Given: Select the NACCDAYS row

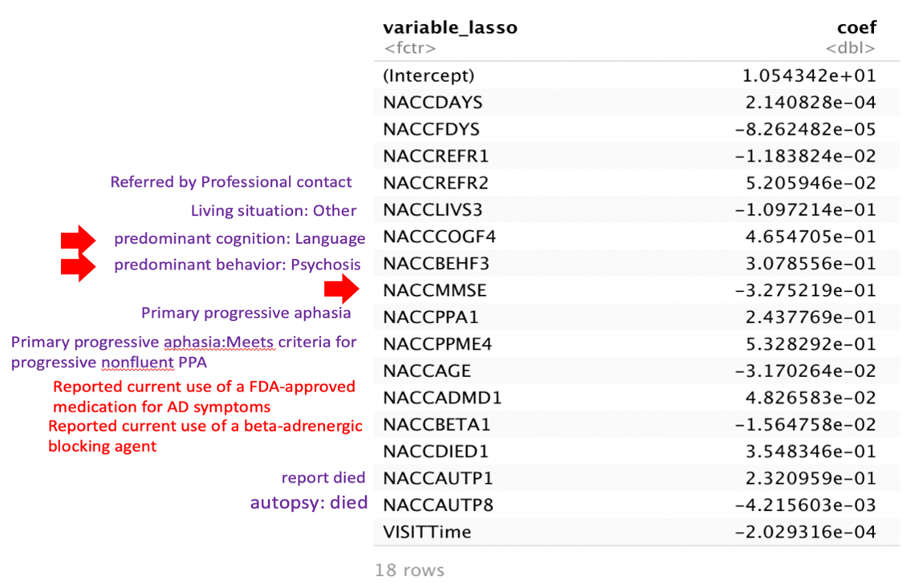Looking at the screenshot, I should [637, 103].
